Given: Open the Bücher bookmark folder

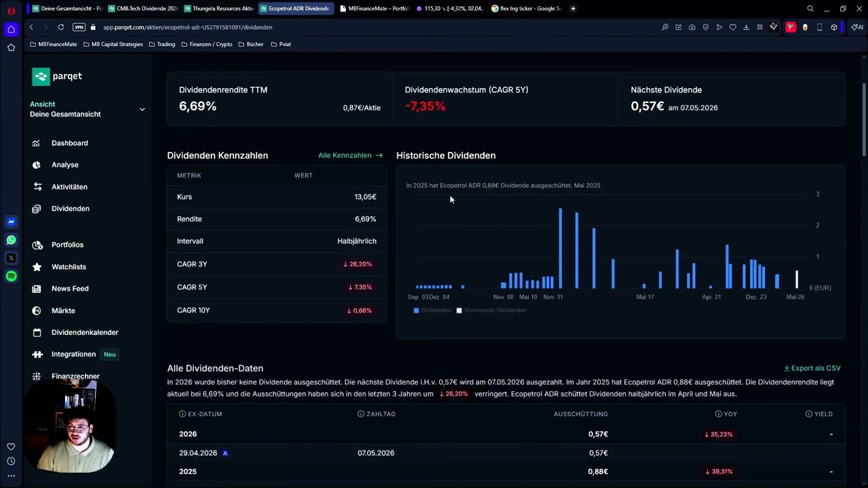Looking at the screenshot, I should (251, 44).
